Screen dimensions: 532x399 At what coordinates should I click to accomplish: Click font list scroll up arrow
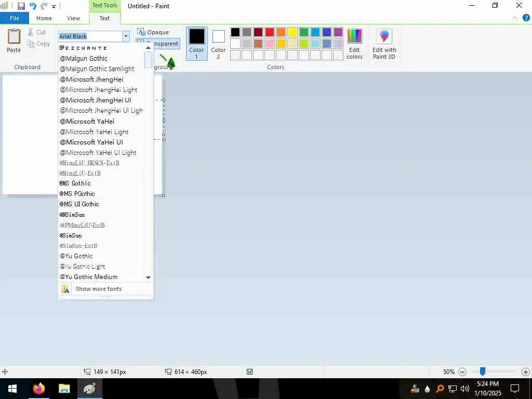click(x=148, y=48)
